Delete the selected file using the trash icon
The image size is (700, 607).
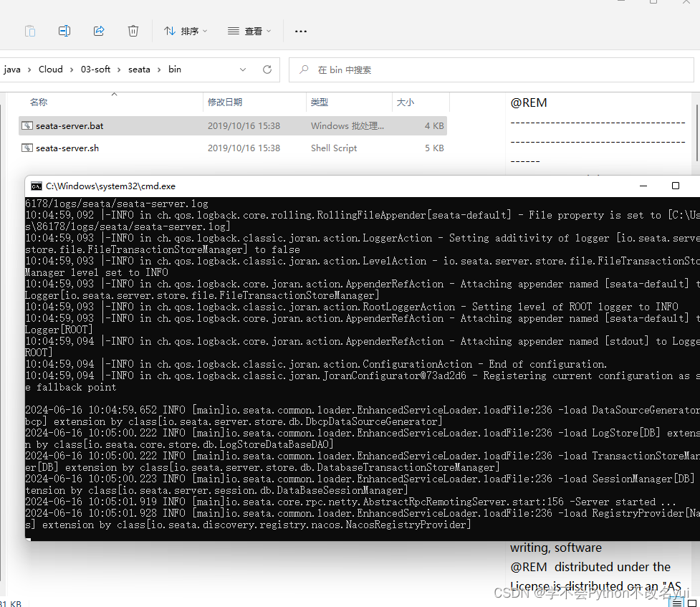[x=133, y=31]
